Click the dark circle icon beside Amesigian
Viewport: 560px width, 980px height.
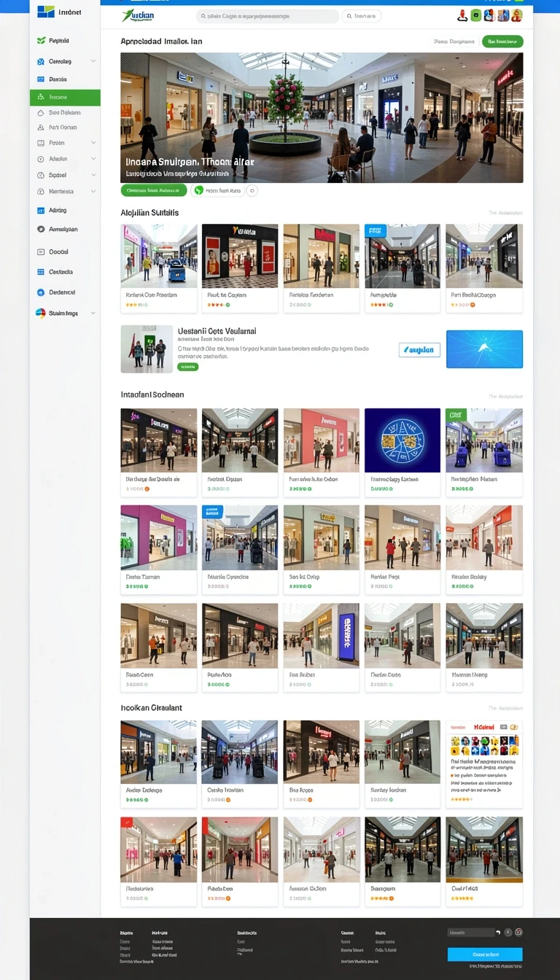click(41, 229)
